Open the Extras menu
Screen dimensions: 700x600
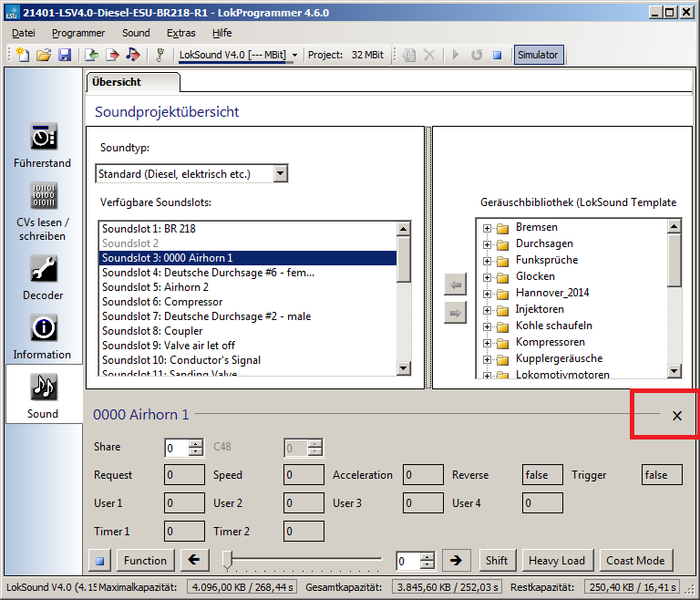181,33
